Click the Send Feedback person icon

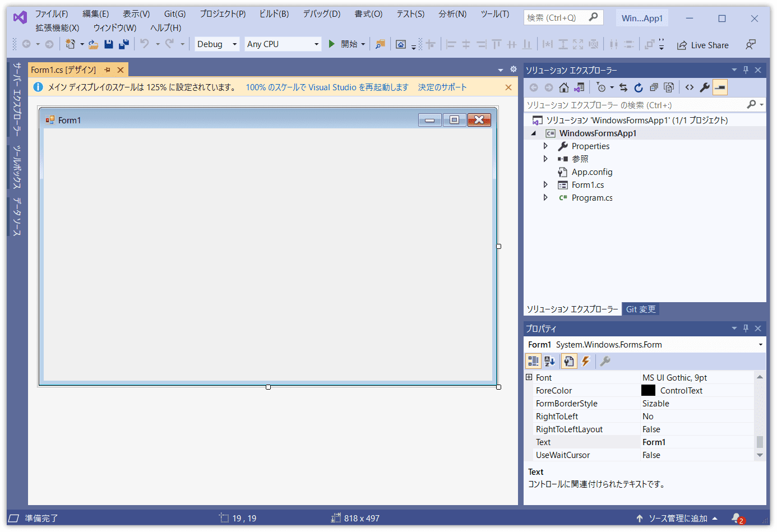click(x=750, y=45)
